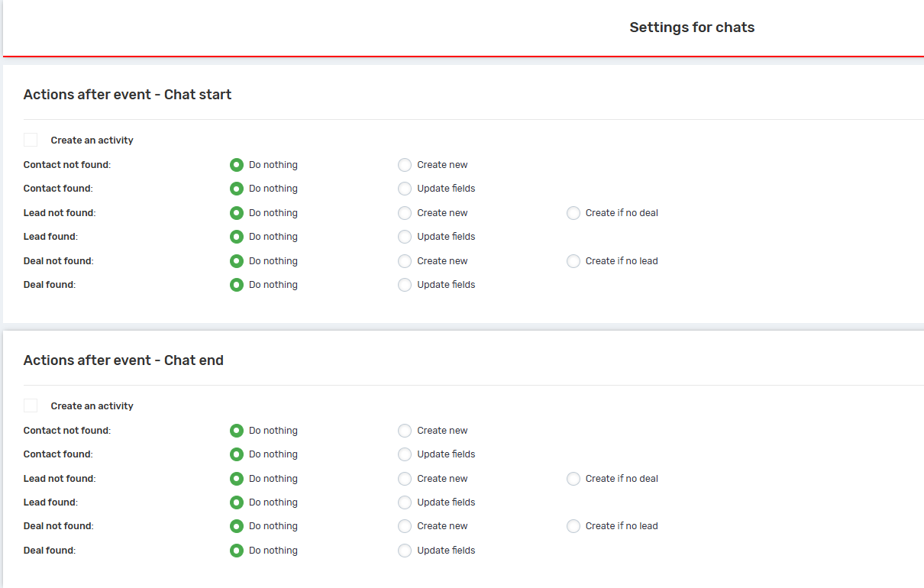Choose Create if no deal in Chat end

[573, 479]
